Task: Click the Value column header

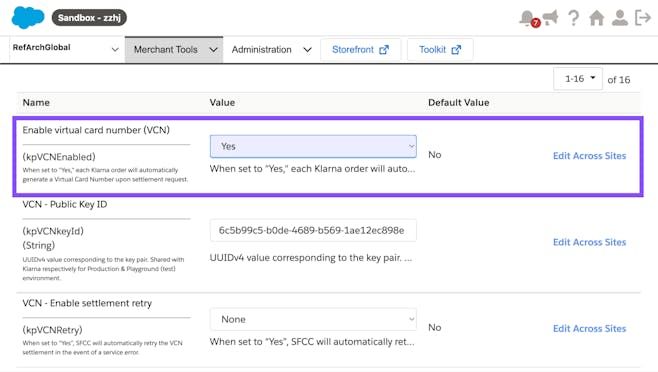Action: coord(222,102)
